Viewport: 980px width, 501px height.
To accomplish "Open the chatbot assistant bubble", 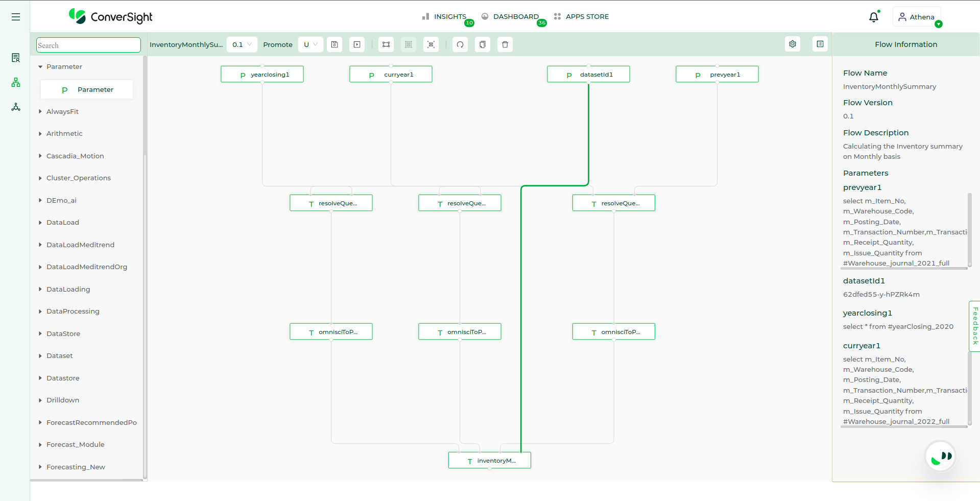I will point(940,456).
